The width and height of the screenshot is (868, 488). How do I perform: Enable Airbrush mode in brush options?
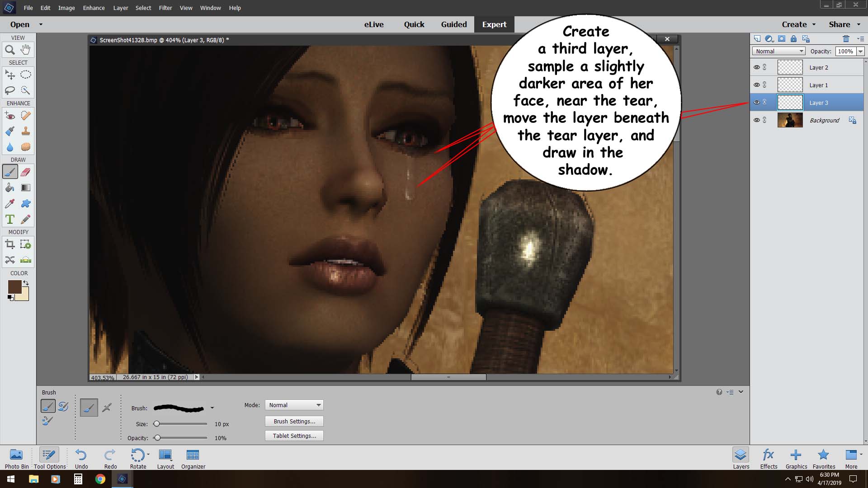click(x=107, y=408)
